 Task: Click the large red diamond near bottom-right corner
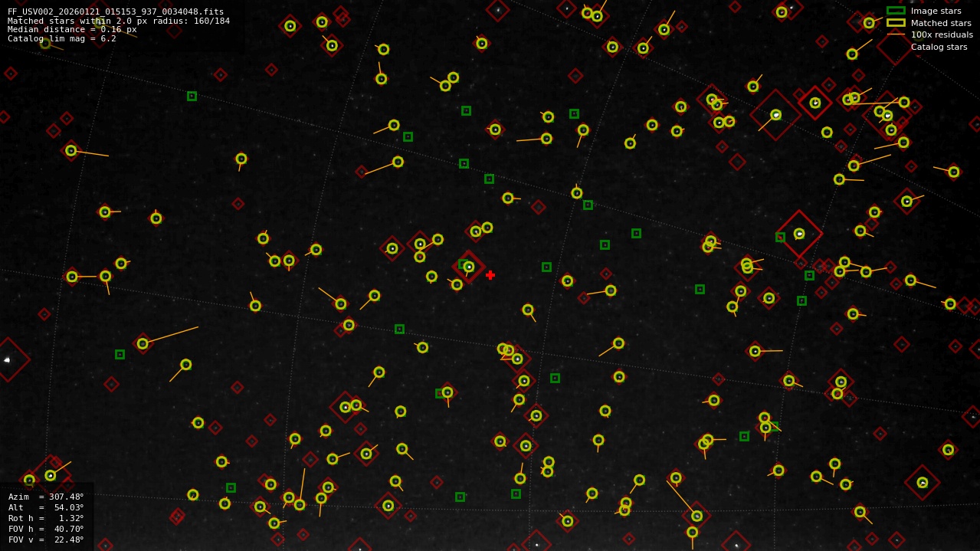click(x=922, y=483)
